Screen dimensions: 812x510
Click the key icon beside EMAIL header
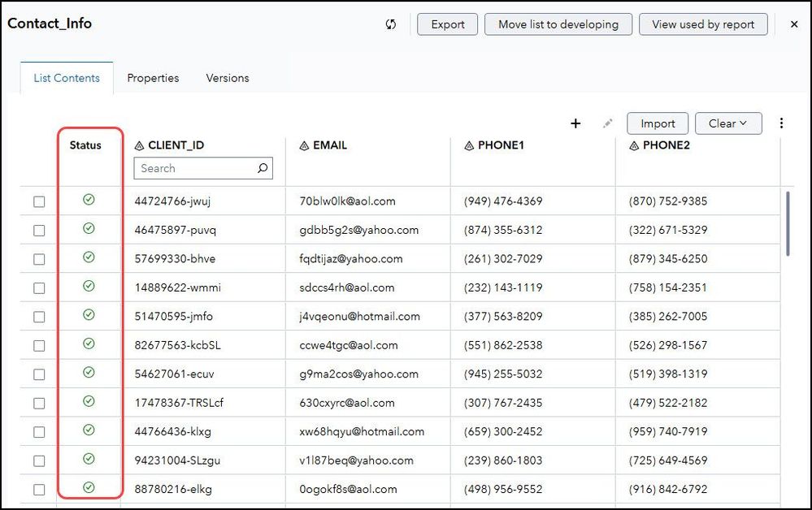coord(305,145)
